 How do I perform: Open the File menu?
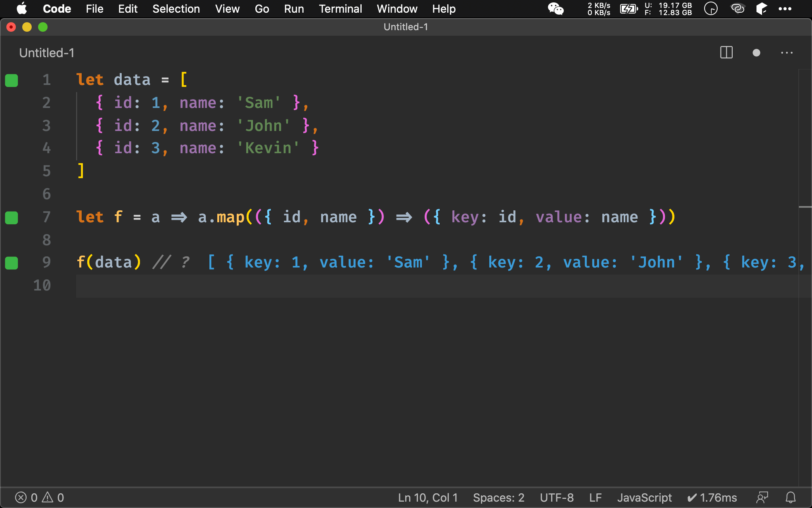pos(94,9)
